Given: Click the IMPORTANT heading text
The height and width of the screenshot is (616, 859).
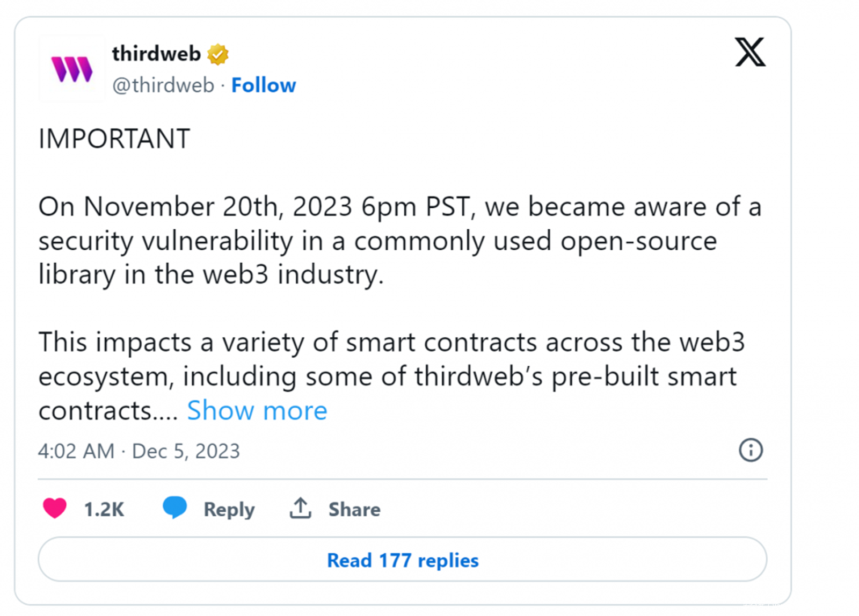Looking at the screenshot, I should tap(114, 139).
